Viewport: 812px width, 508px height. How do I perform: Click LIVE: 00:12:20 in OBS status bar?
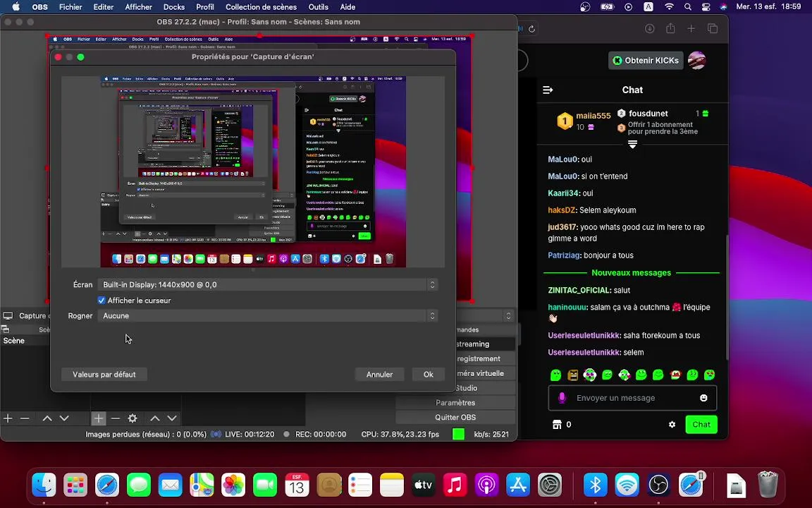pos(250,435)
